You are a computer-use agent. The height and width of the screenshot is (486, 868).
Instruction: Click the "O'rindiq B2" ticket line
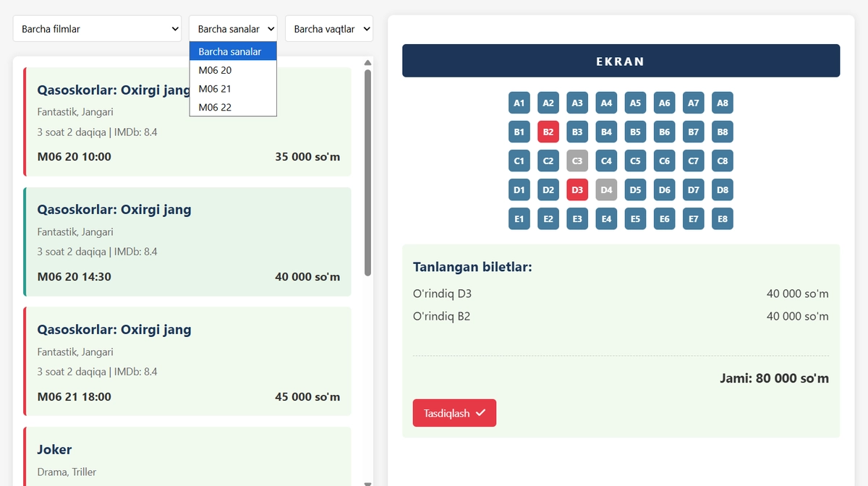(x=621, y=316)
